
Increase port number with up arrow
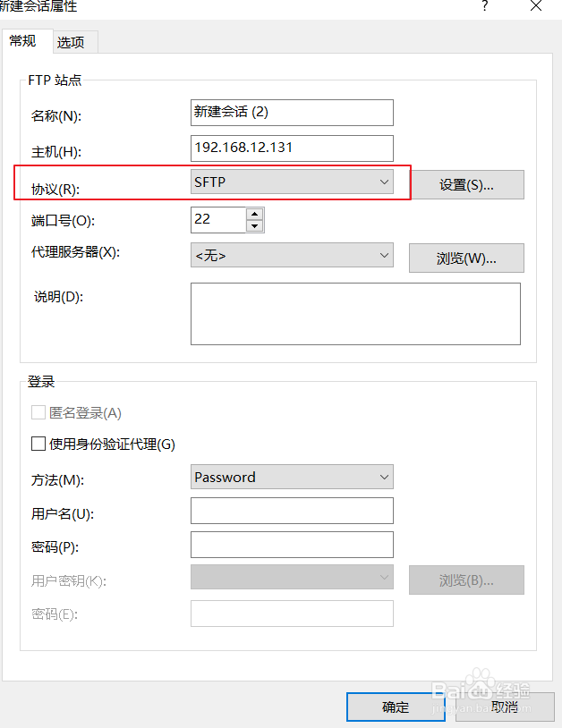pyautogui.click(x=255, y=214)
